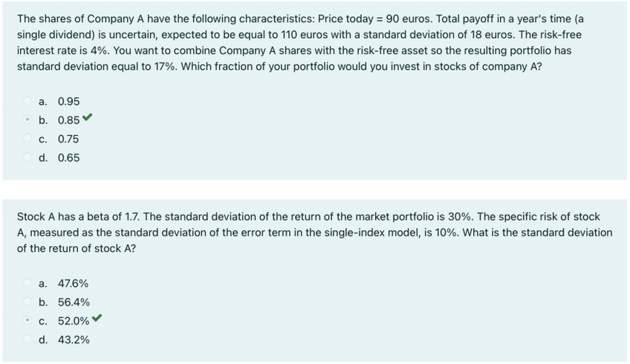Select radio button for 52.0% answer
The image size is (630, 364).
(28, 321)
